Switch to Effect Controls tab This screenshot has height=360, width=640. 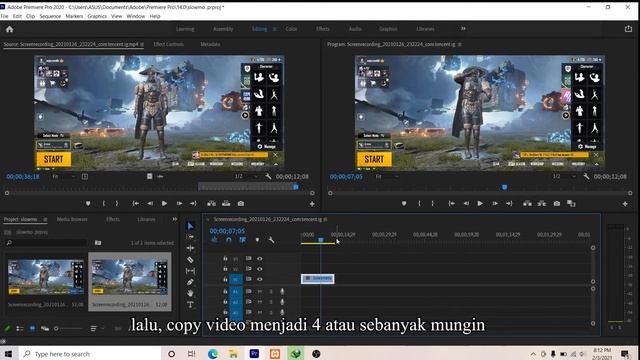pos(169,44)
